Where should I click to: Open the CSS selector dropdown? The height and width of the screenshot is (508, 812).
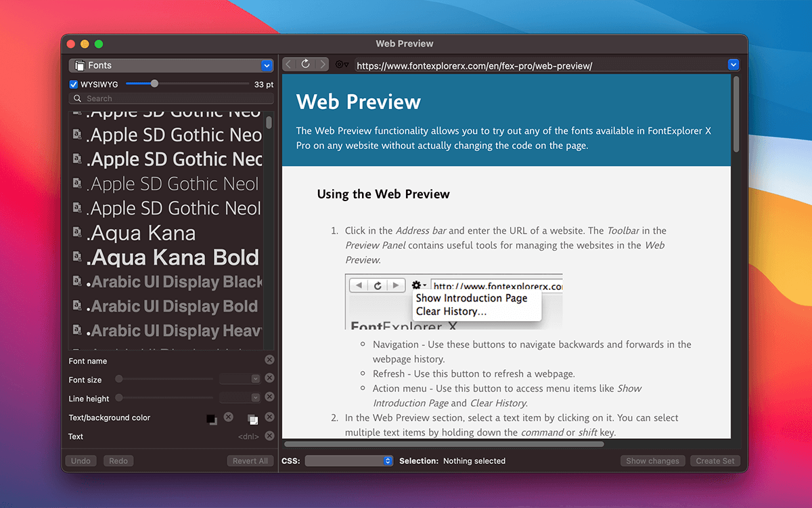point(349,461)
